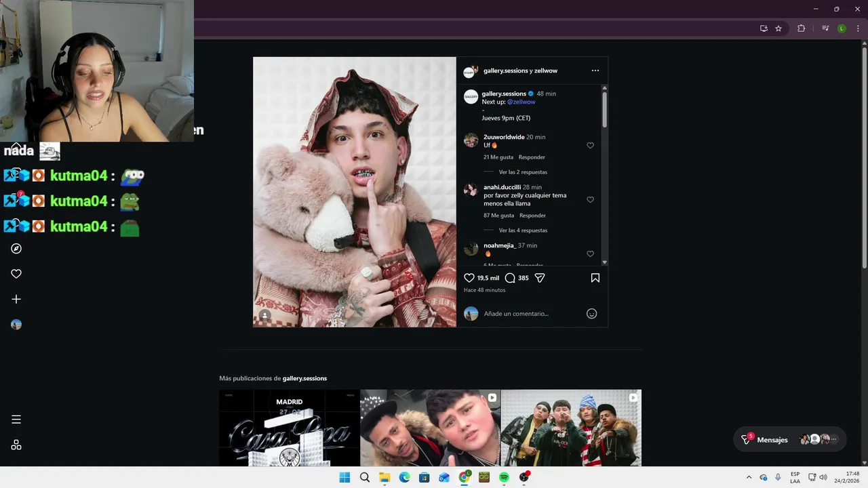Expand 'Ver las 4 respuestas' replies

click(x=523, y=230)
